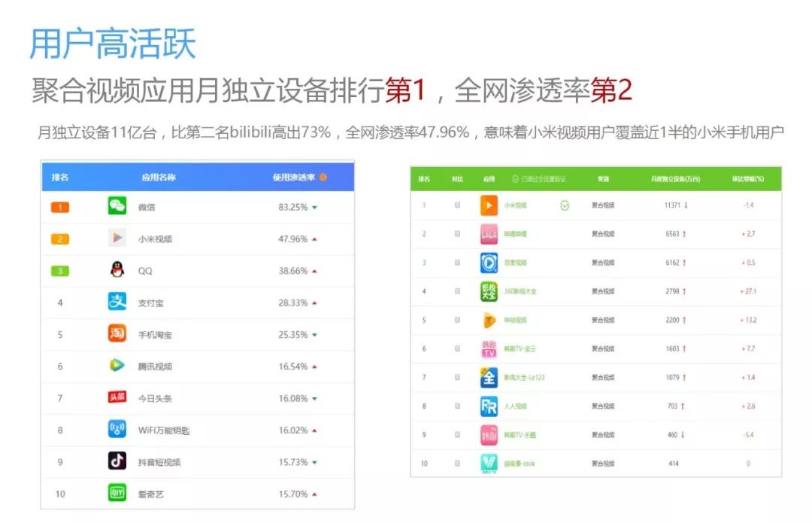Click the down arrow next to 83.25%
This screenshot has width=812, height=523.
(314, 207)
